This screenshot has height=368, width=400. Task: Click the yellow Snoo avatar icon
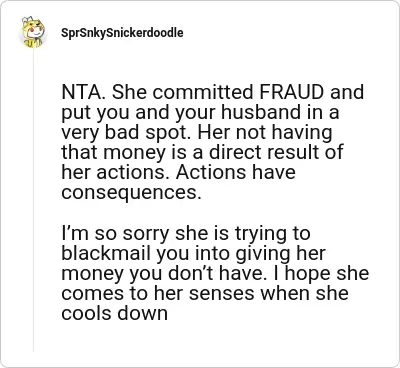[33, 32]
